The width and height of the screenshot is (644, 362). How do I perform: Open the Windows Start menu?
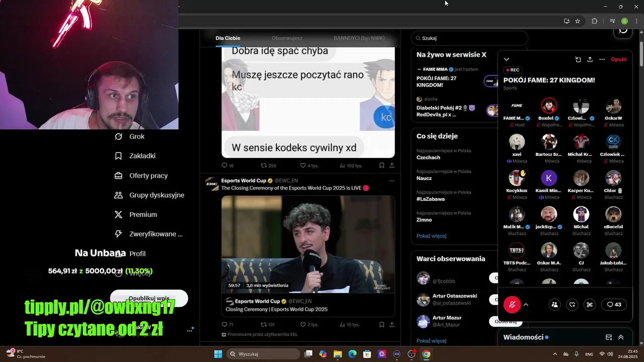click(x=218, y=354)
